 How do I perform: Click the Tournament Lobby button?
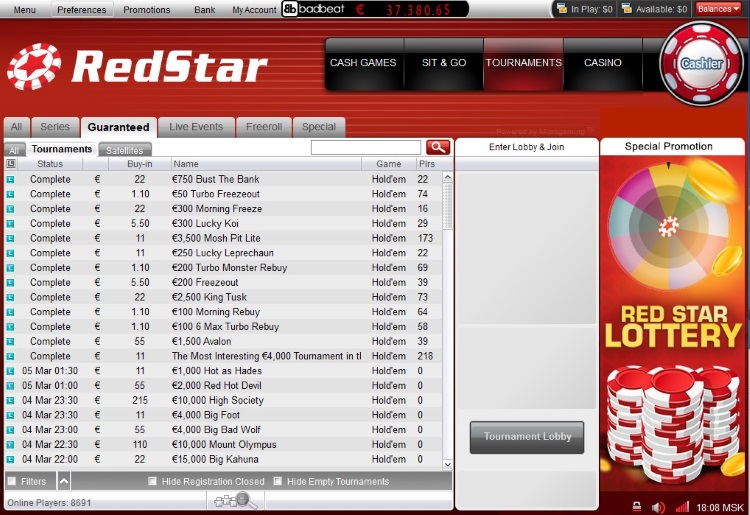(527, 437)
